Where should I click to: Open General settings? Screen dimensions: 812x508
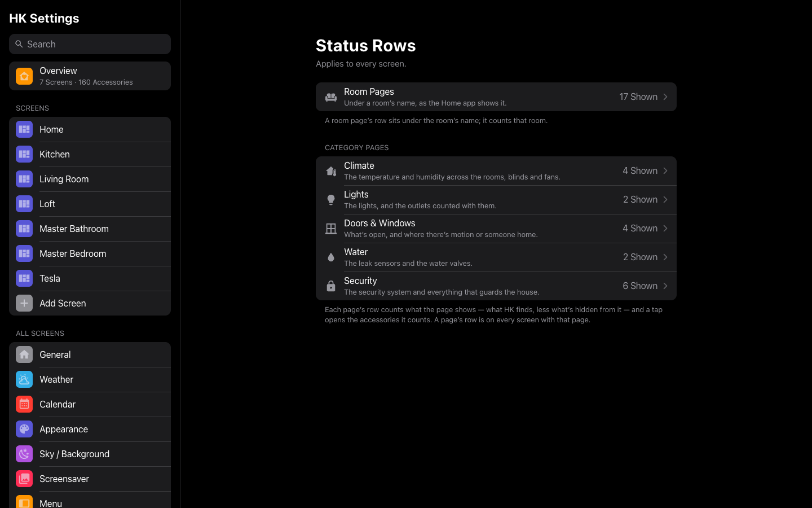(90, 354)
